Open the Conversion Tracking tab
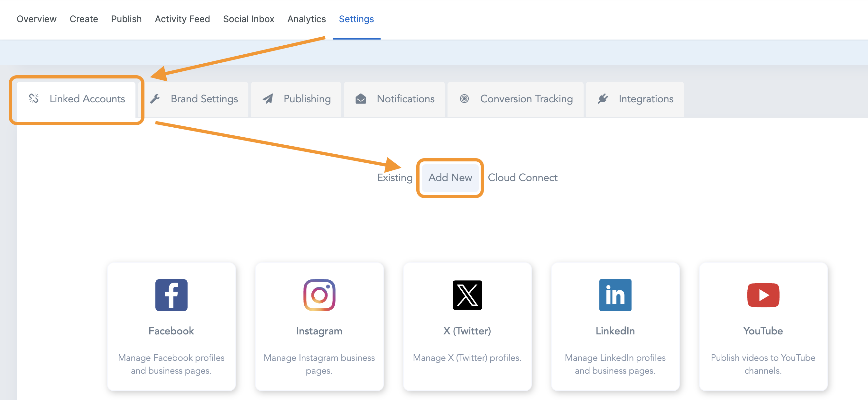This screenshot has height=400, width=868. pos(526,99)
